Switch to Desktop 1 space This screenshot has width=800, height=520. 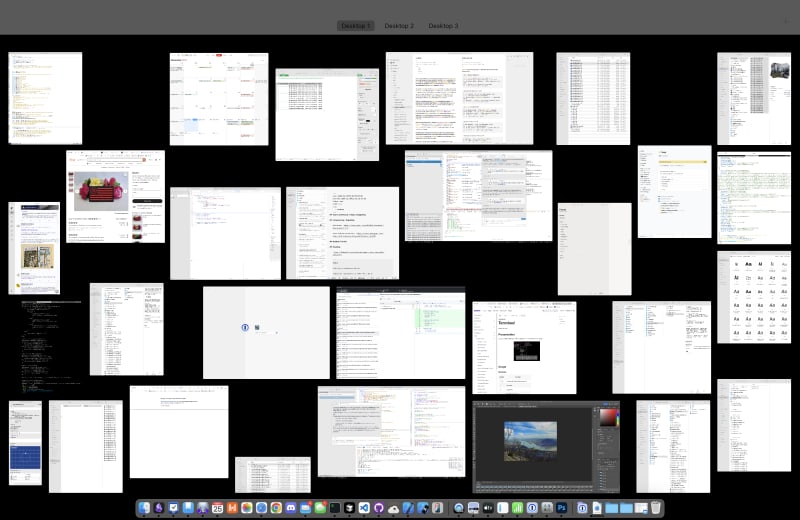[x=356, y=26]
